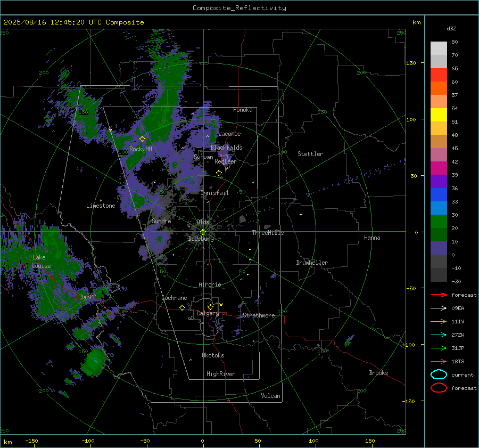The image size is (479, 448).
Task: Click the ThreeHills town label
Action: (268, 233)
